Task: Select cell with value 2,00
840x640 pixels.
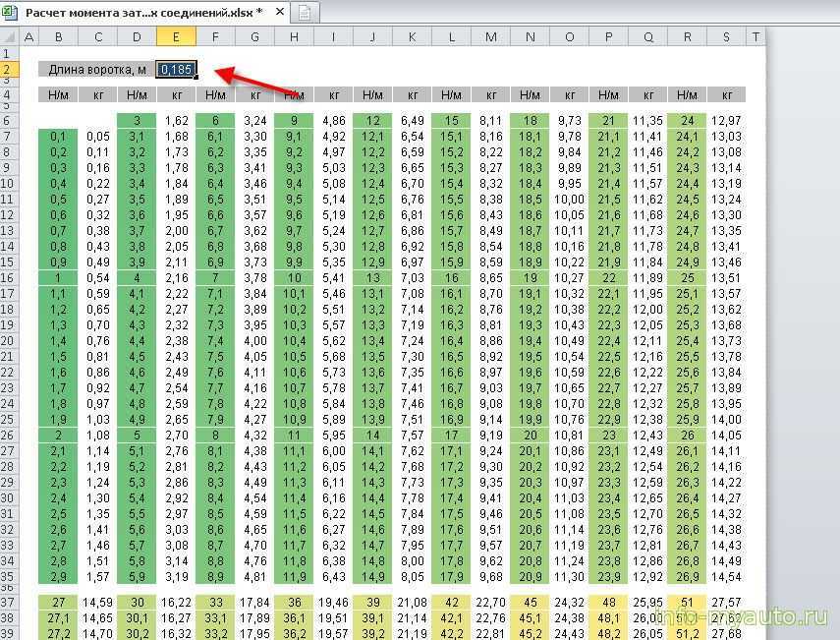Action: coord(176,231)
